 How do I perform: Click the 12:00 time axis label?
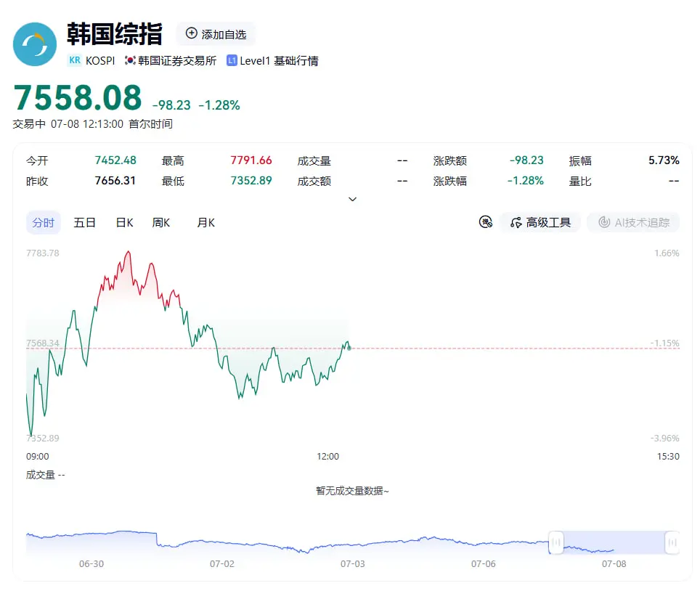click(x=327, y=456)
